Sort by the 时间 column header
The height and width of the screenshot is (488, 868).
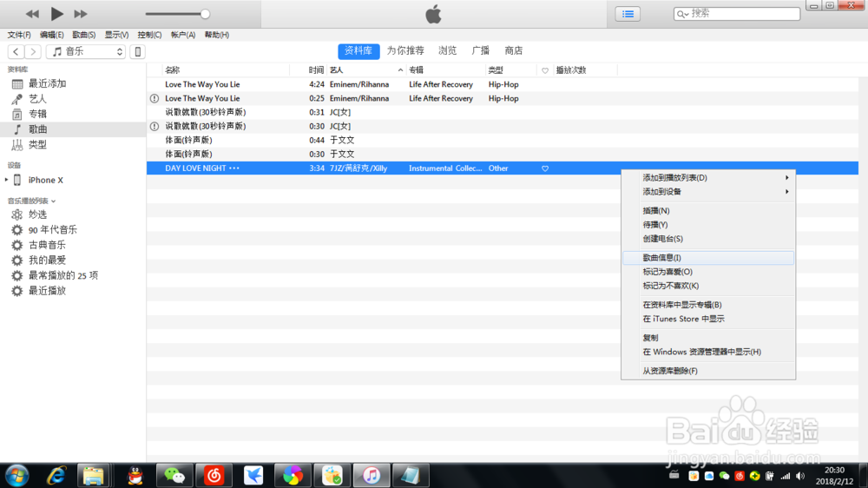(x=316, y=70)
